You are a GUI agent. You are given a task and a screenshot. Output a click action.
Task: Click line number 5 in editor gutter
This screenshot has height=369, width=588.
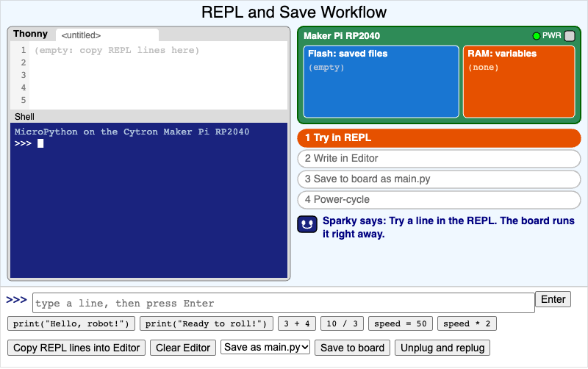point(24,100)
